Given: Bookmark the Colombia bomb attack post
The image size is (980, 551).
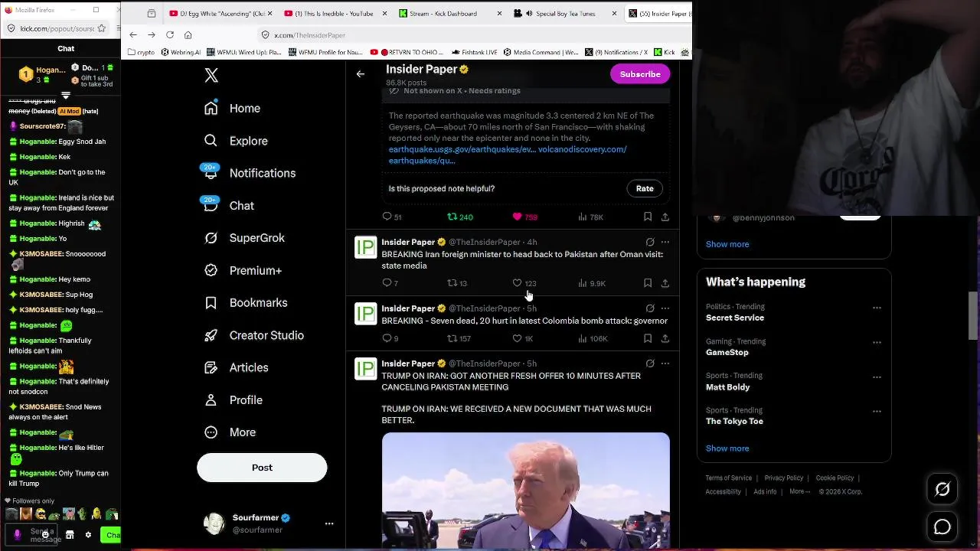Looking at the screenshot, I should [x=648, y=338].
